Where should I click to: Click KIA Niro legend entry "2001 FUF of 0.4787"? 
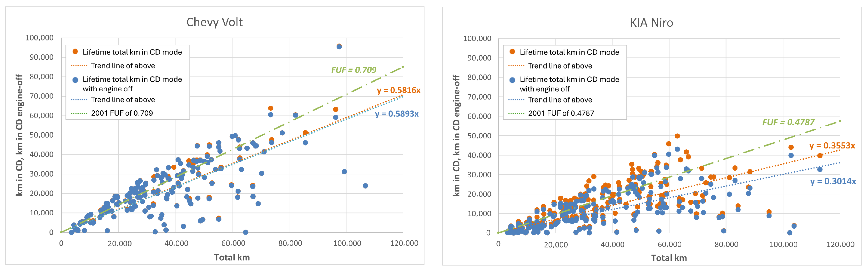561,113
